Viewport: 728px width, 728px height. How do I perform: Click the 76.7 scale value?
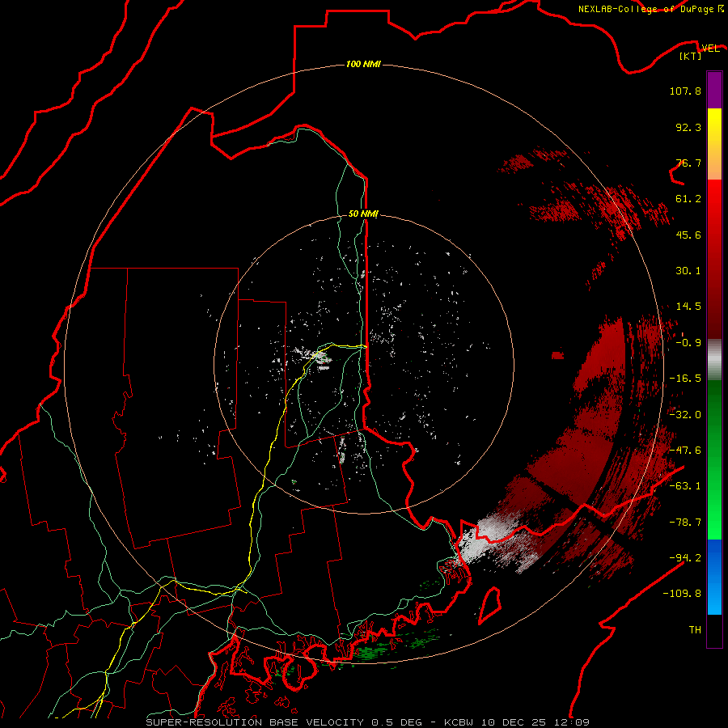(x=688, y=163)
